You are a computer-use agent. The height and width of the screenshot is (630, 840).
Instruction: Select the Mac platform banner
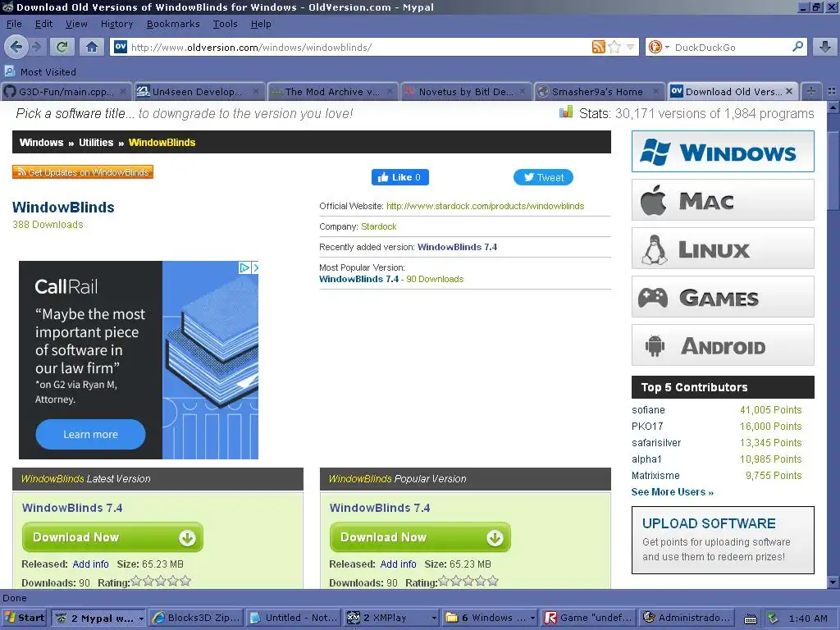723,200
